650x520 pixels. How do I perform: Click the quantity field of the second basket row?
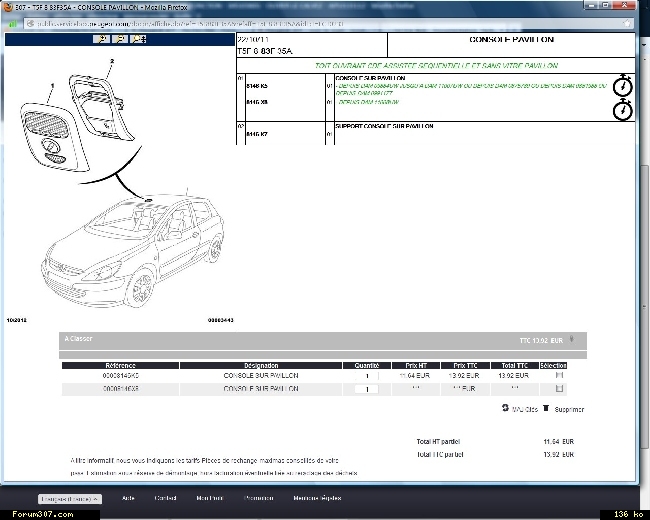[x=366, y=389]
